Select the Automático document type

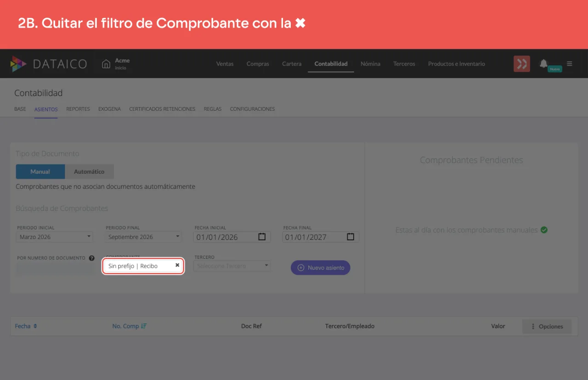(89, 171)
